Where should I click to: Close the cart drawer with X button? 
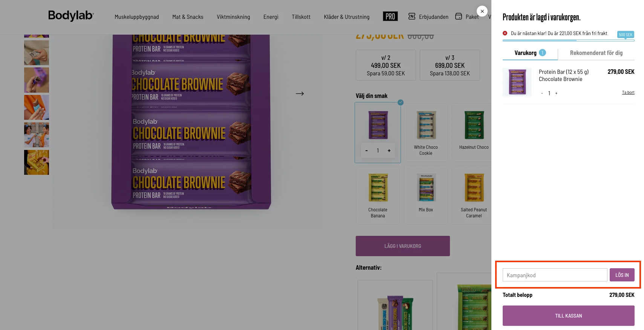click(482, 11)
